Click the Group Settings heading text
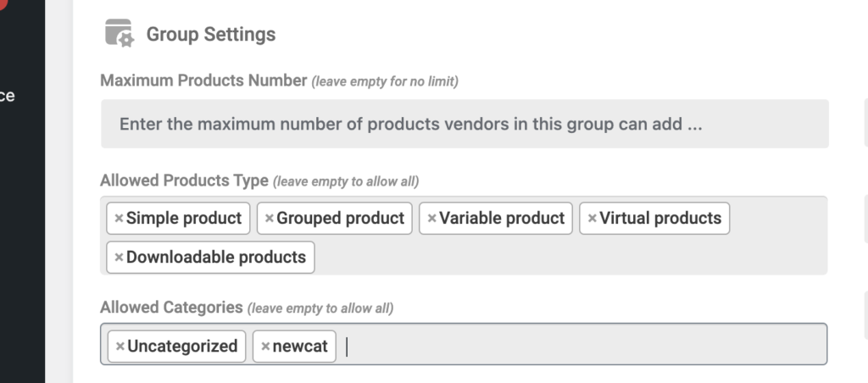The width and height of the screenshot is (868, 383). click(x=211, y=34)
